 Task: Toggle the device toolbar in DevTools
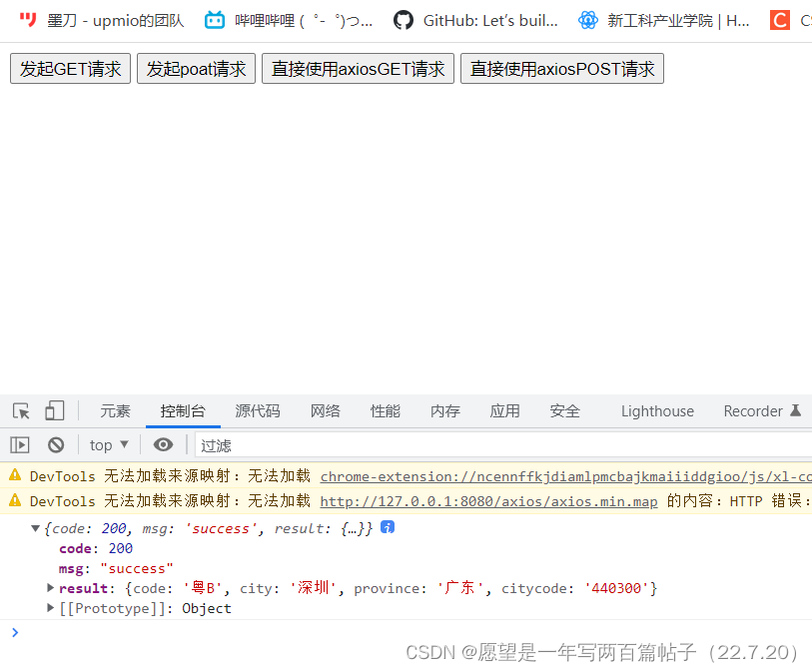54,410
